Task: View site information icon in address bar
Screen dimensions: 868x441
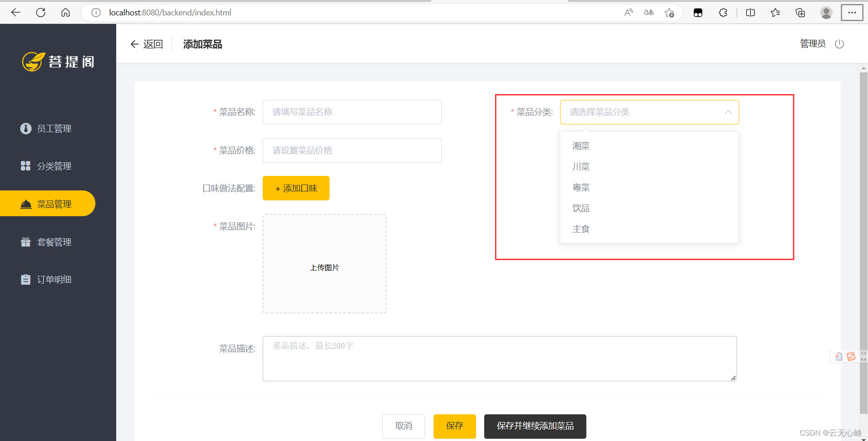Action: [96, 13]
